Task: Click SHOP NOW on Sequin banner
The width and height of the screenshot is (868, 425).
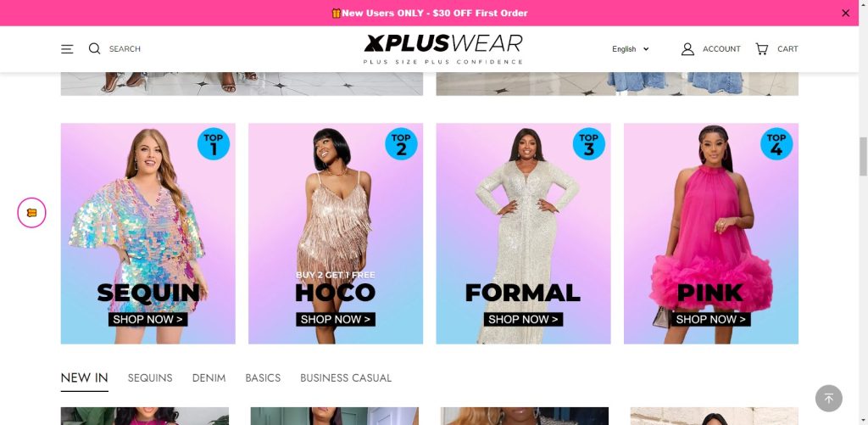Action: coord(147,319)
